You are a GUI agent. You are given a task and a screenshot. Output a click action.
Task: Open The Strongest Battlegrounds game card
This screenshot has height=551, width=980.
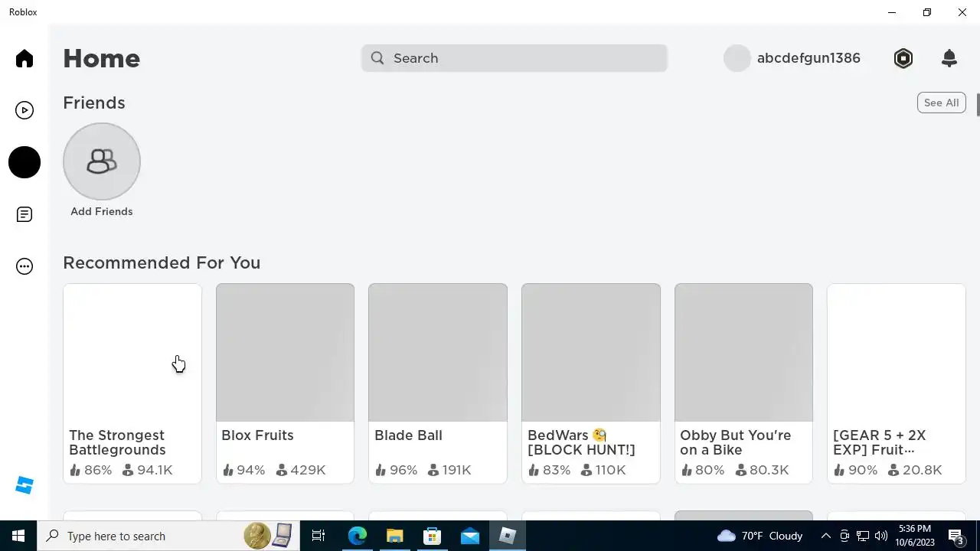tap(132, 383)
